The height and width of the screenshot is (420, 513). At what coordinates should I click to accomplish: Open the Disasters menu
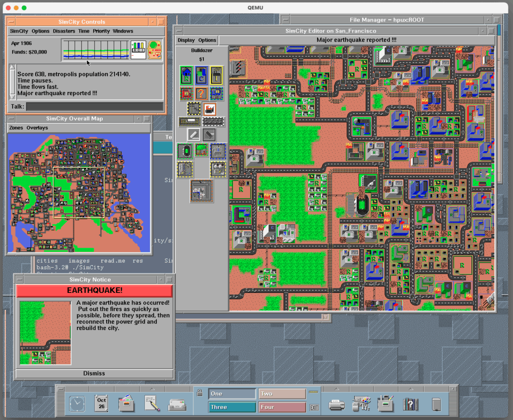coord(64,31)
